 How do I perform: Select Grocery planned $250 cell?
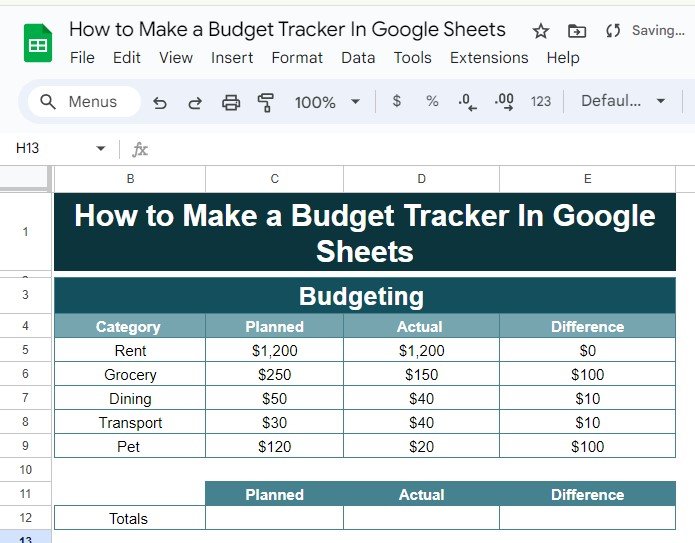(x=274, y=374)
